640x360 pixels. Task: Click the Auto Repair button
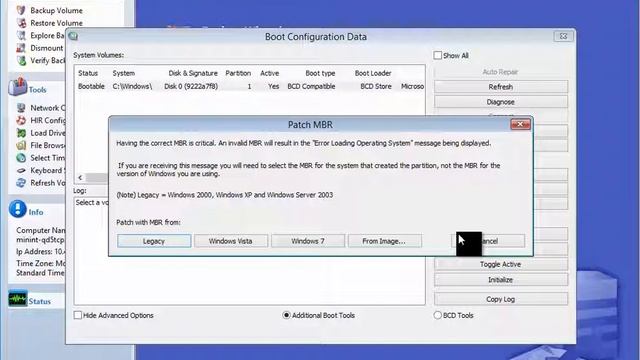[501, 72]
